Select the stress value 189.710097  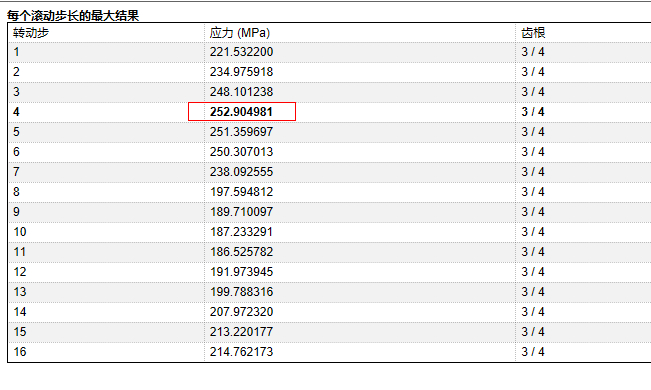(x=241, y=212)
